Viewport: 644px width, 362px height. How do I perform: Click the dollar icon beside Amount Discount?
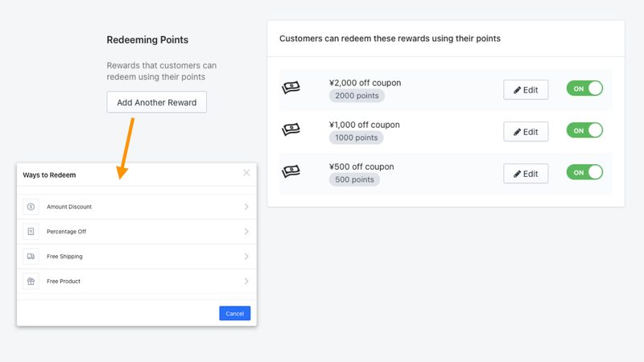coord(31,207)
